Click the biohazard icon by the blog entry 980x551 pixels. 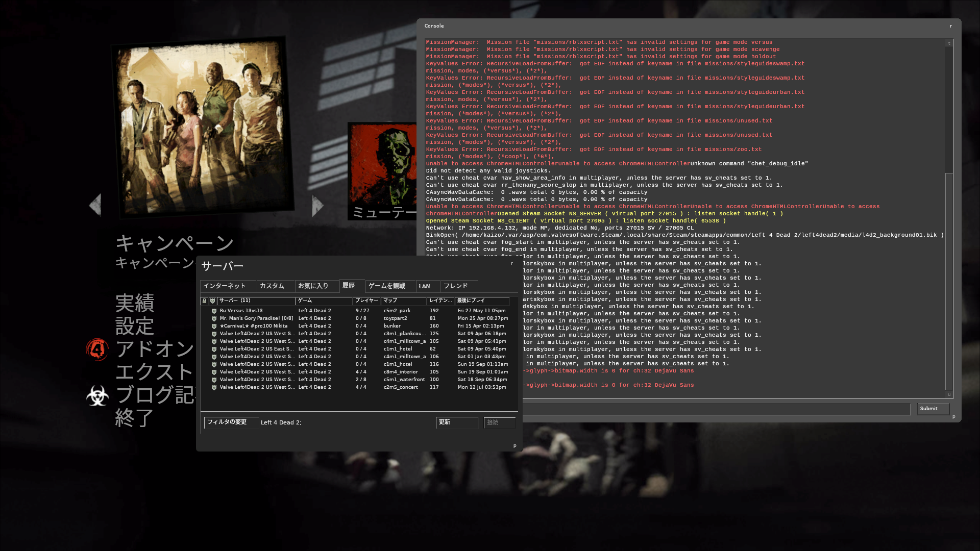tap(97, 395)
